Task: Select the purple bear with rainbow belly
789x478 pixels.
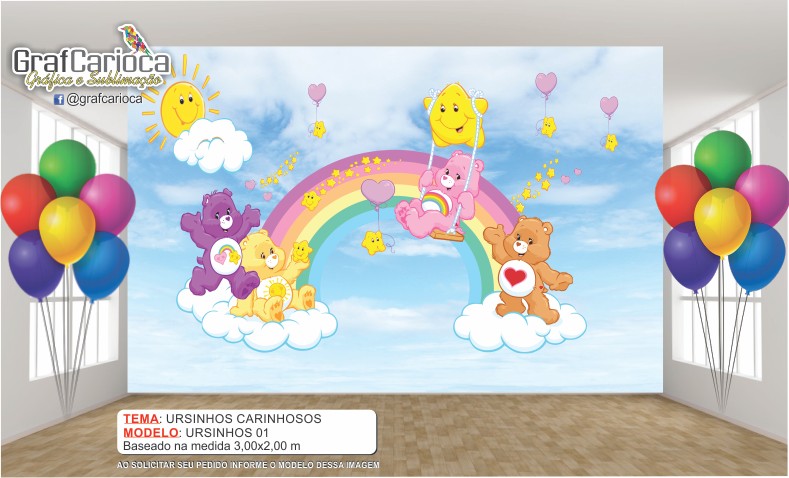Action: pos(212,241)
